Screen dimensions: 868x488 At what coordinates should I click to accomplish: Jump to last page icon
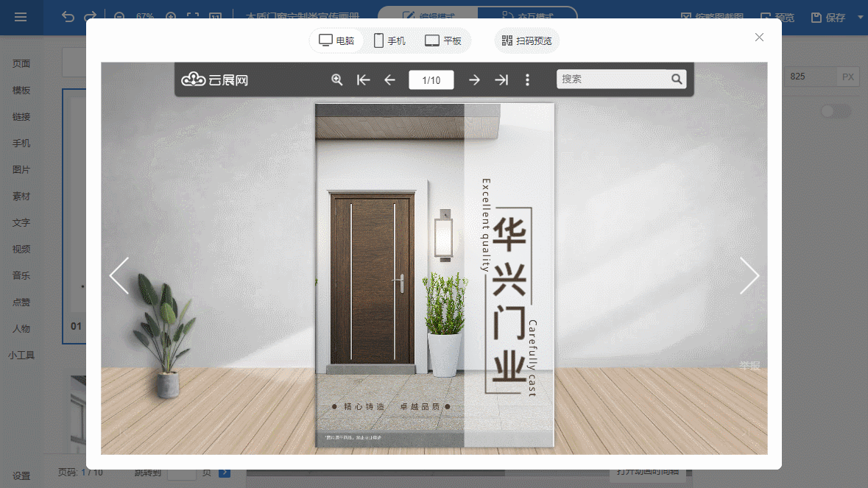(501, 79)
